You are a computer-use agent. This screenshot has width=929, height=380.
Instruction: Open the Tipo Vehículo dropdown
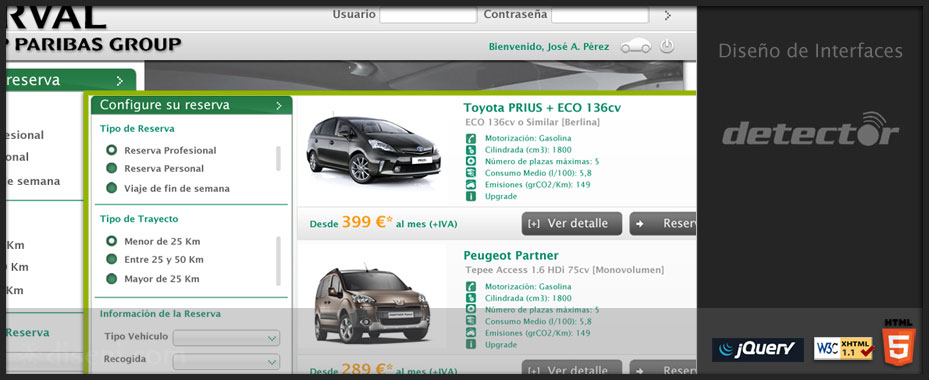pos(226,339)
